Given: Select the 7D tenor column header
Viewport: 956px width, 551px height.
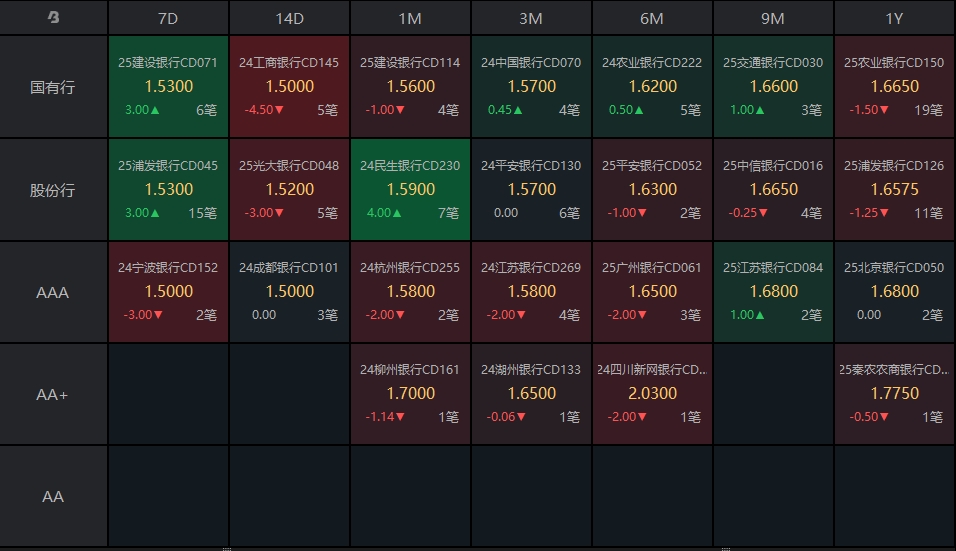Looking at the screenshot, I should (168, 18).
